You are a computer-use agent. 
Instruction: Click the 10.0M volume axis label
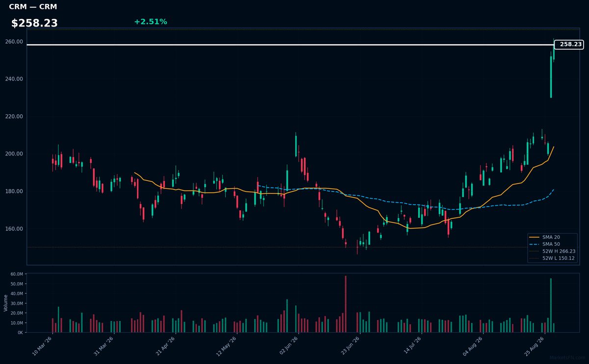[17, 323]
